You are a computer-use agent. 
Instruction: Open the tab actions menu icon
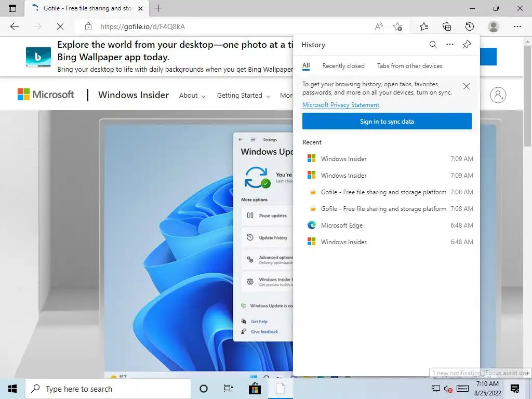12,8
